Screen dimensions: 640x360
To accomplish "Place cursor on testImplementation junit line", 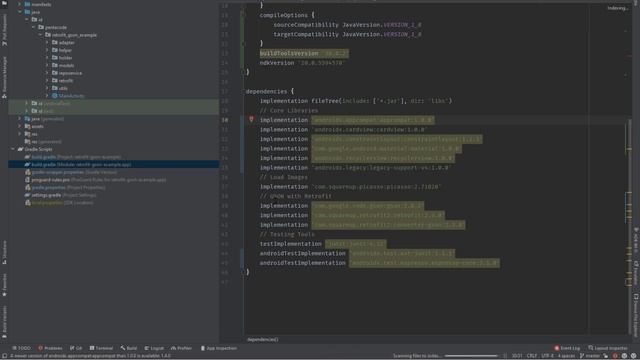I will tap(322, 244).
